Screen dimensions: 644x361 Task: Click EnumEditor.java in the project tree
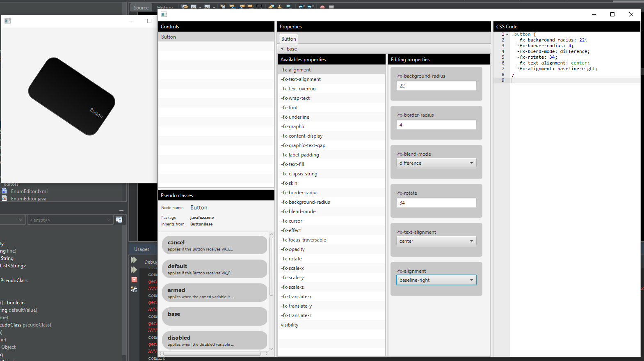[29, 199]
